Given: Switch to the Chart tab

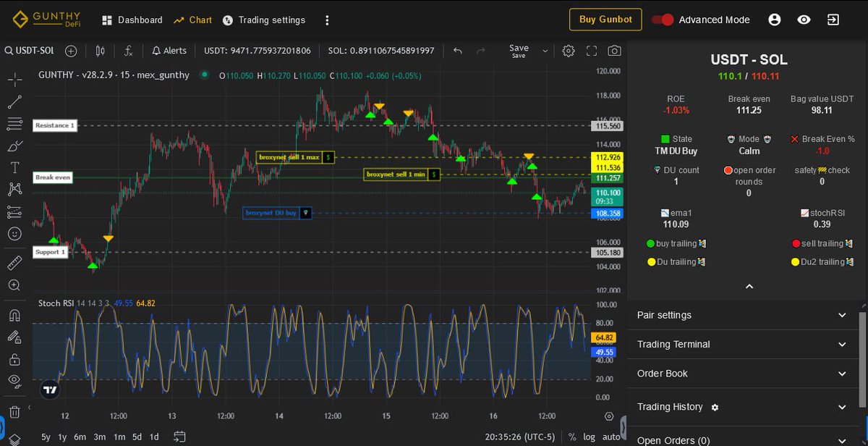Looking at the screenshot, I should pyautogui.click(x=193, y=20).
